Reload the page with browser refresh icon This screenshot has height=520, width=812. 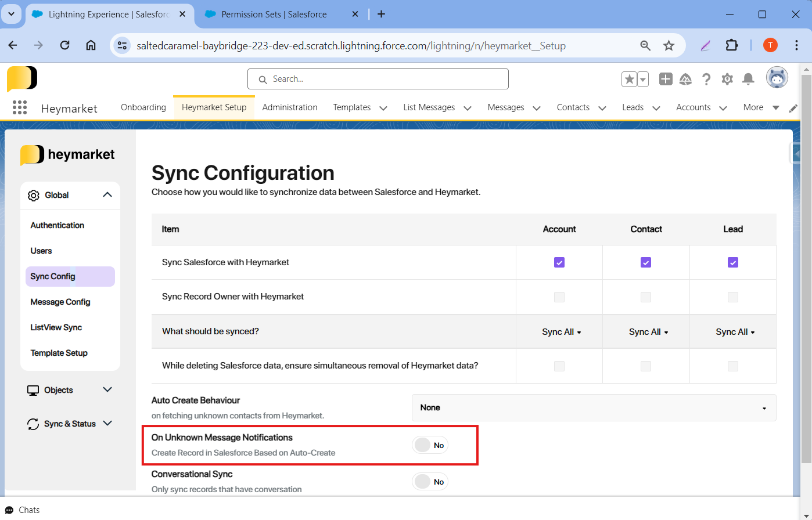(x=65, y=45)
